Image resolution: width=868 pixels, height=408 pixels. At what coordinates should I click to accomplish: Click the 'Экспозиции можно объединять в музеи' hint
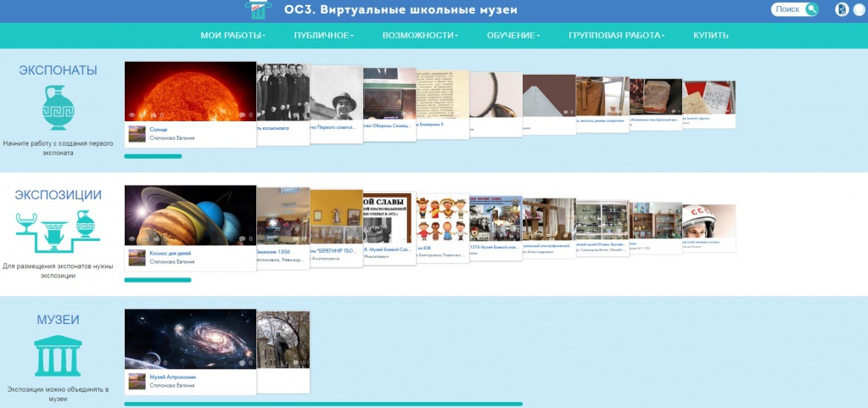click(59, 394)
